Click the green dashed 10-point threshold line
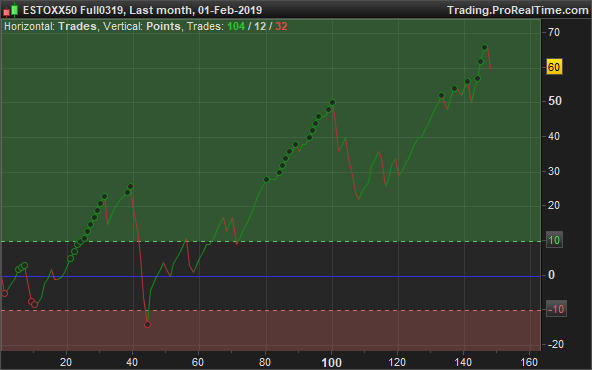Image resolution: width=592 pixels, height=370 pixels. pos(271,241)
